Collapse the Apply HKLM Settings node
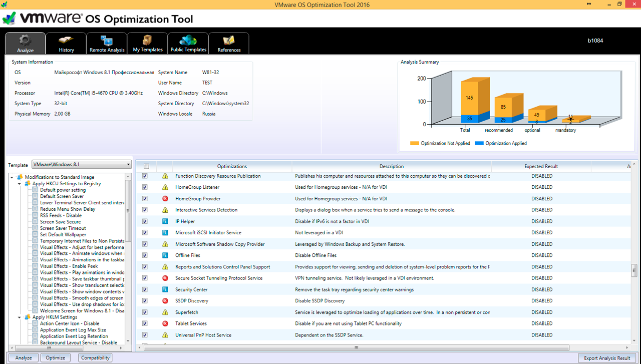Image resolution: width=641 pixels, height=364 pixels. tap(20, 317)
